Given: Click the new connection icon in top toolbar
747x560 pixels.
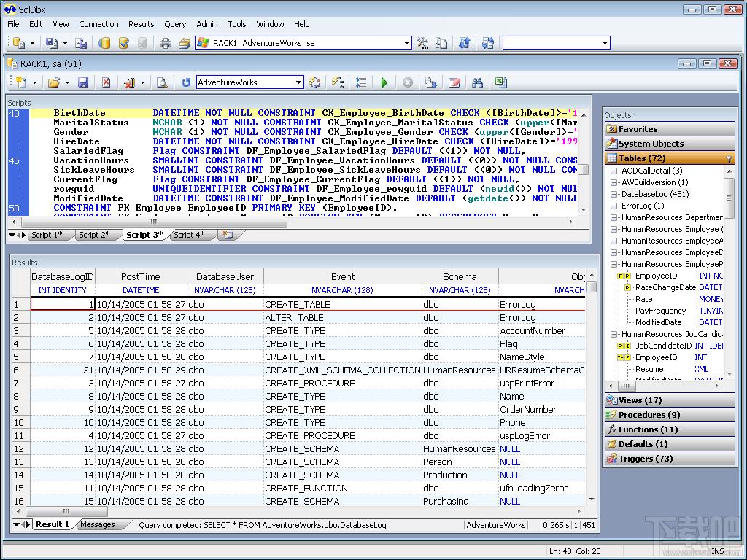Looking at the screenshot, I should 19,43.
